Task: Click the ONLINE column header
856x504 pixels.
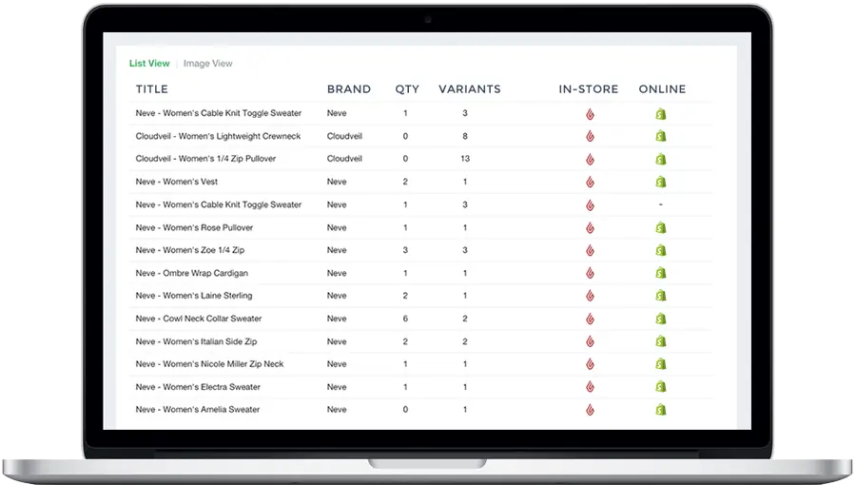Action: (662, 89)
